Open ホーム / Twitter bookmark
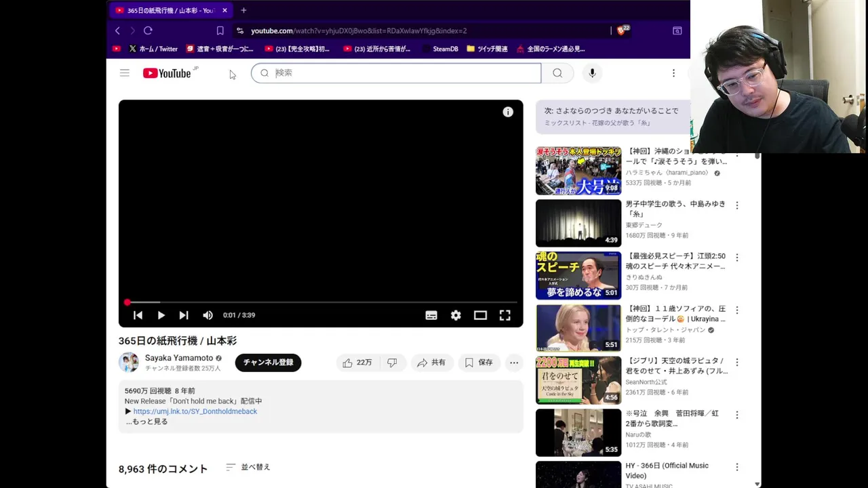This screenshot has width=868, height=488. tap(153, 49)
